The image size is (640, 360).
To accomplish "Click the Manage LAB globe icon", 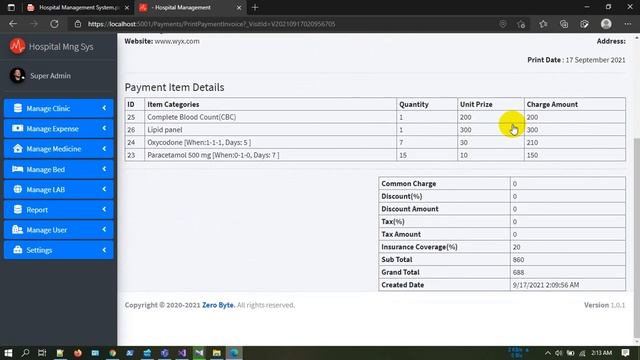I will 18,189.
